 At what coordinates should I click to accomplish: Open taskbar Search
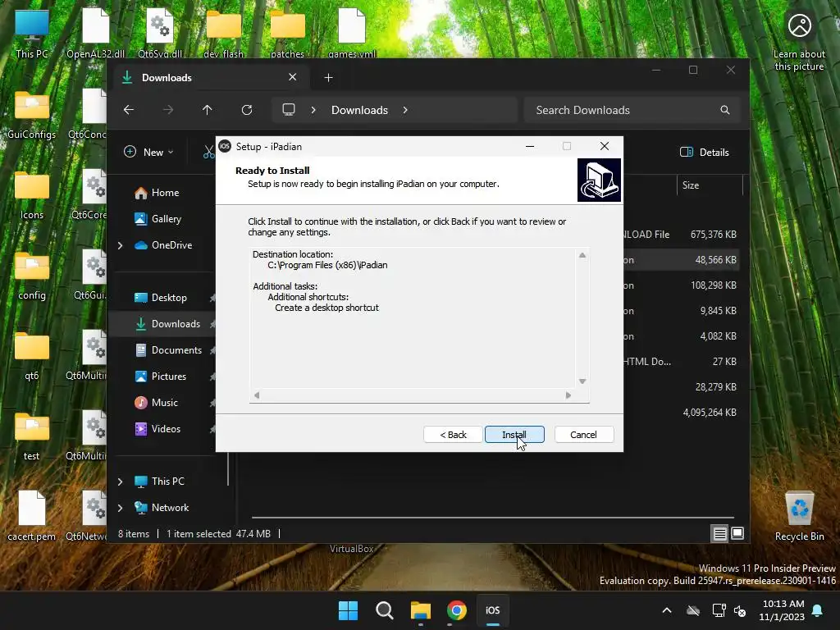click(x=384, y=610)
